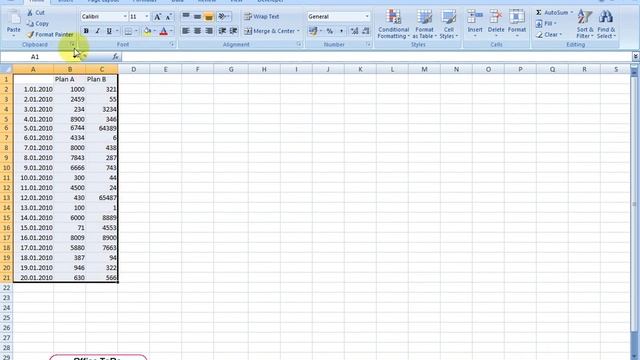Set Top Align vertical alignment
Screen dimensions: 640x360
click(x=186, y=17)
